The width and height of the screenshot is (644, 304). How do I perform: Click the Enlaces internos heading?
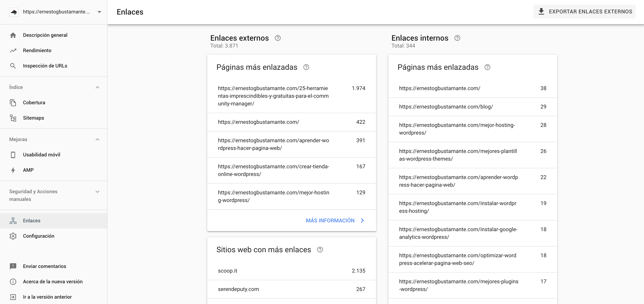pos(420,38)
